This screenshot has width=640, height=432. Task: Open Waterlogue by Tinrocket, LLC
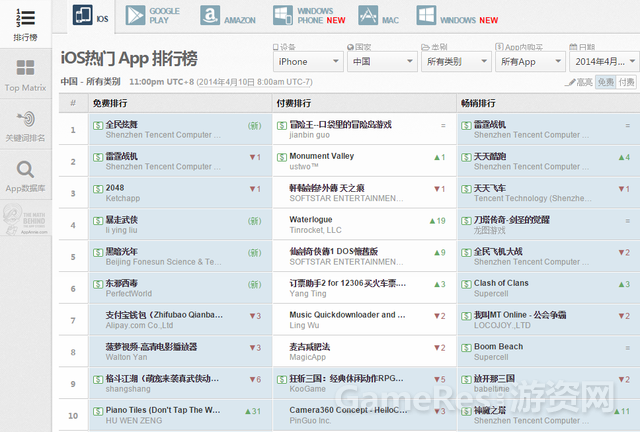tap(311, 220)
